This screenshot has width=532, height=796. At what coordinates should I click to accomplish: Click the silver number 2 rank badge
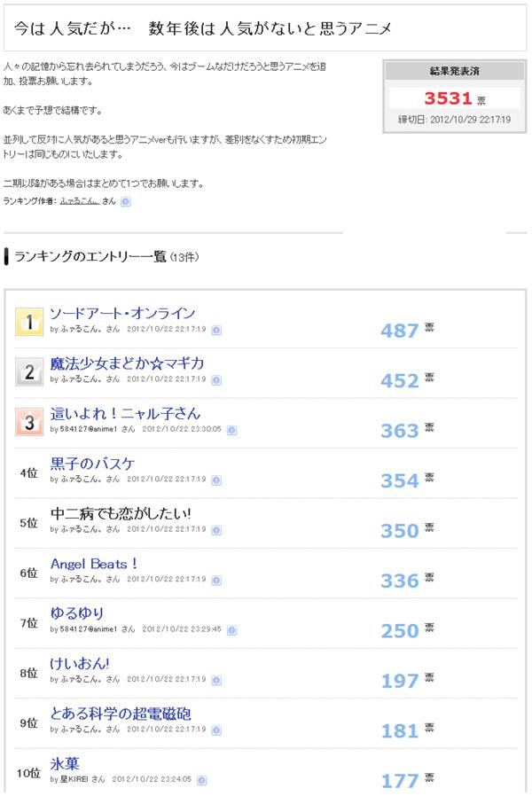29,372
